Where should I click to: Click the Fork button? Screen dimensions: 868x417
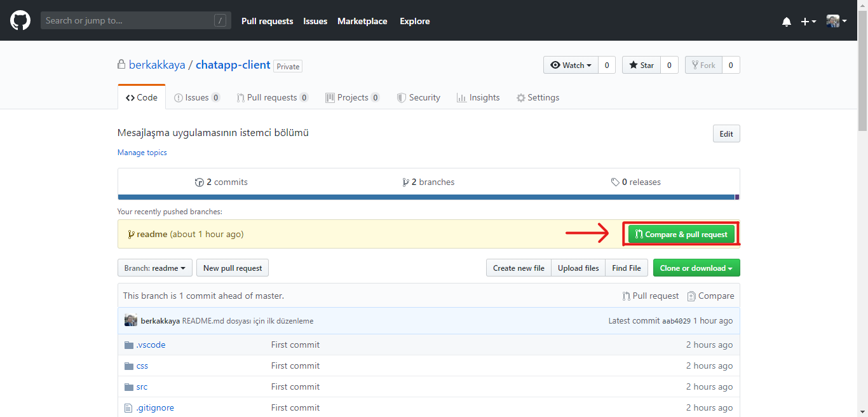pos(703,65)
